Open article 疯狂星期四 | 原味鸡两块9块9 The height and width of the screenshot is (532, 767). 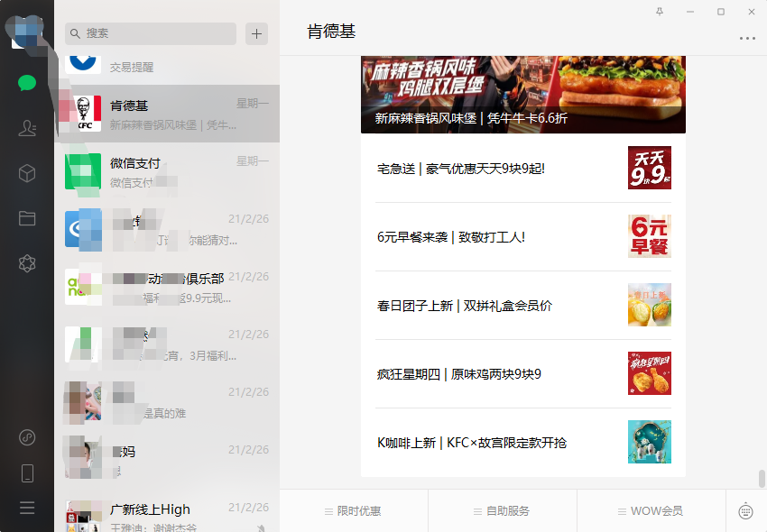[x=522, y=373]
